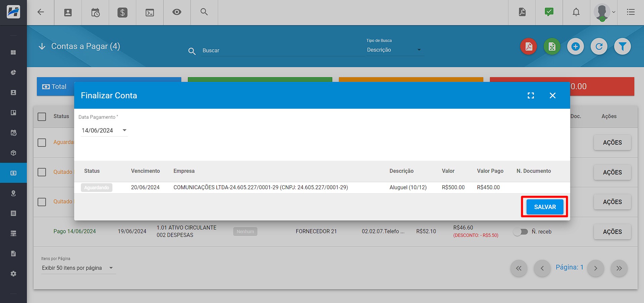Viewport: 644px width, 303px height.
Task: Click the eye view icon in toolbar
Action: [177, 12]
